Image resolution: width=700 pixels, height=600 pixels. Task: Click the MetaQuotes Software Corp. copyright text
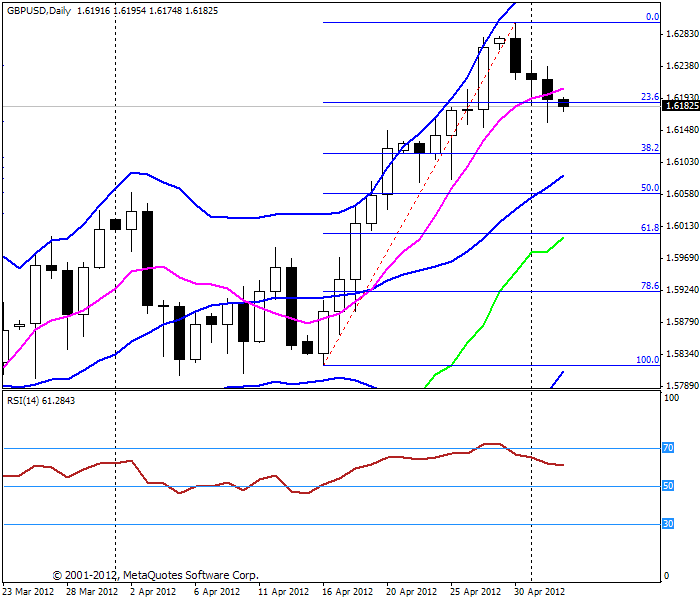click(x=155, y=575)
